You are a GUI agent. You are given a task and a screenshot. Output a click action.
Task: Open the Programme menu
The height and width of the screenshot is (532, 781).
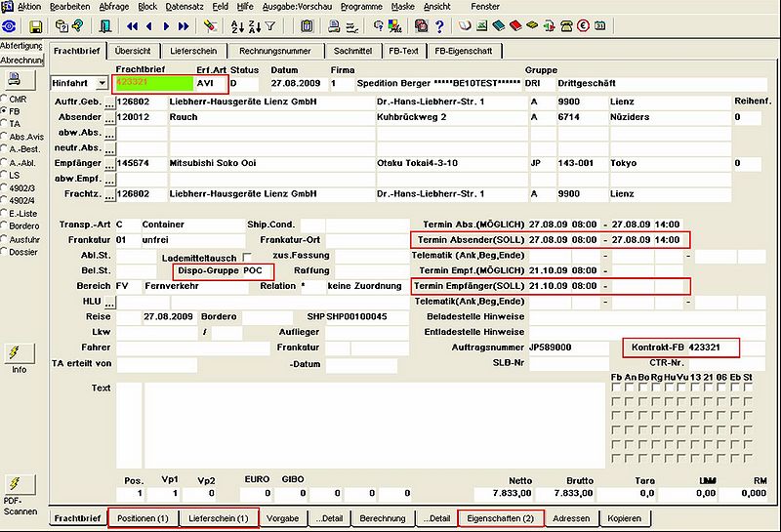(x=361, y=7)
